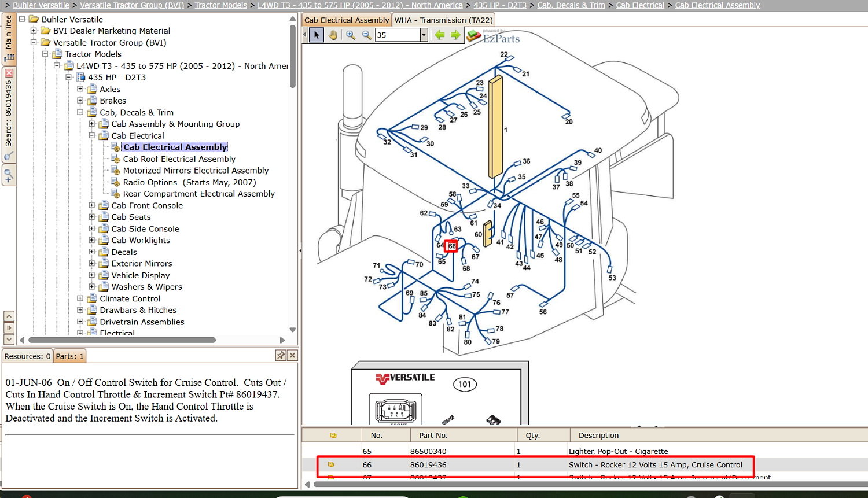Select the arrow pointer tool

tap(317, 35)
